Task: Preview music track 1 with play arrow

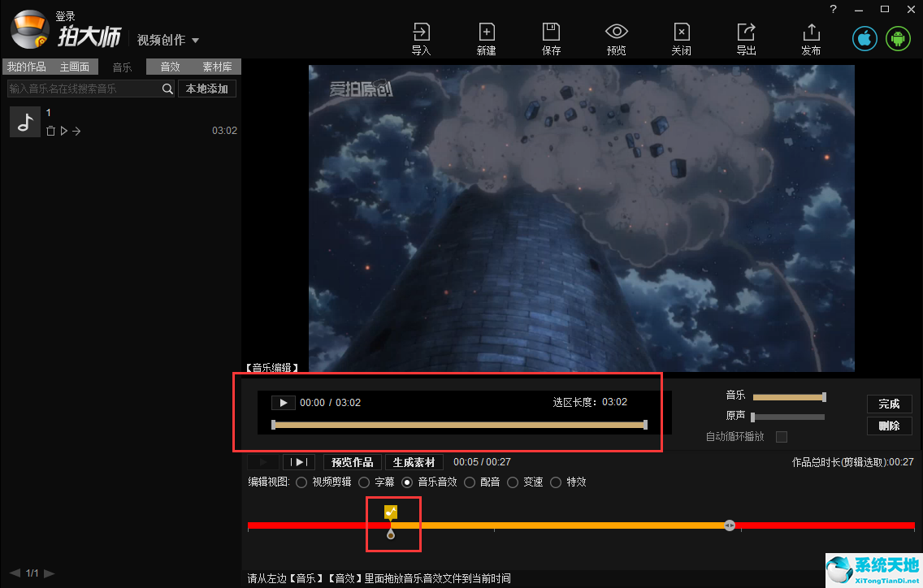Action: (63, 131)
